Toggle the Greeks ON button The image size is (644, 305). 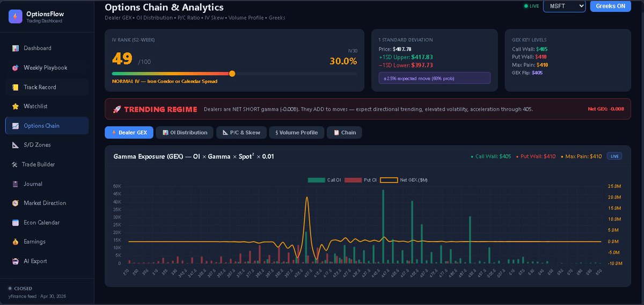(611, 6)
